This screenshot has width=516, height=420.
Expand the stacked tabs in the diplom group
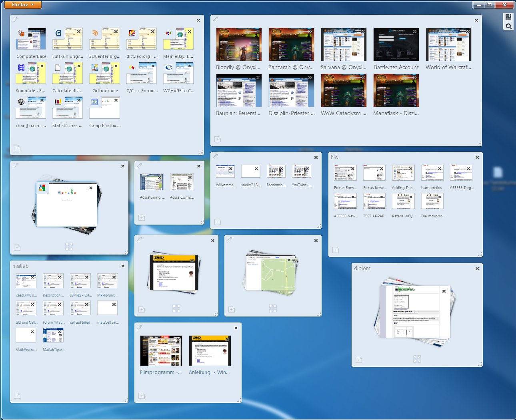417,358
